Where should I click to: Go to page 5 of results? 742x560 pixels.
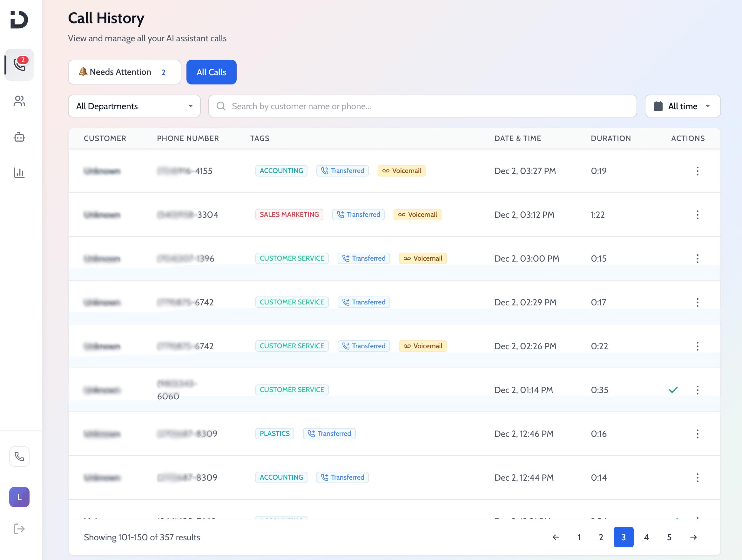click(669, 537)
